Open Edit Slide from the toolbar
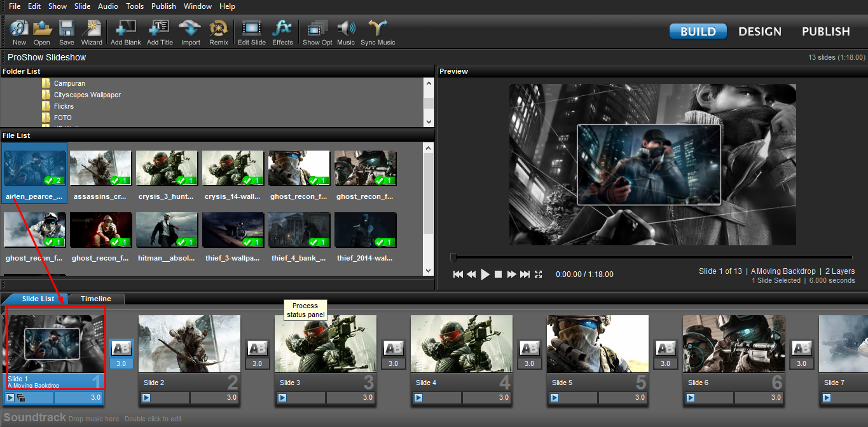 point(252,29)
